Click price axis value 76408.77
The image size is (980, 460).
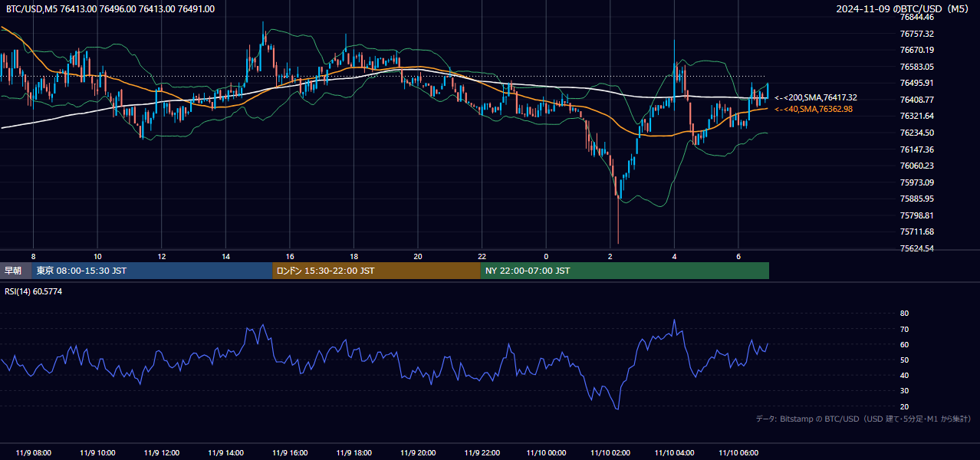tap(916, 100)
